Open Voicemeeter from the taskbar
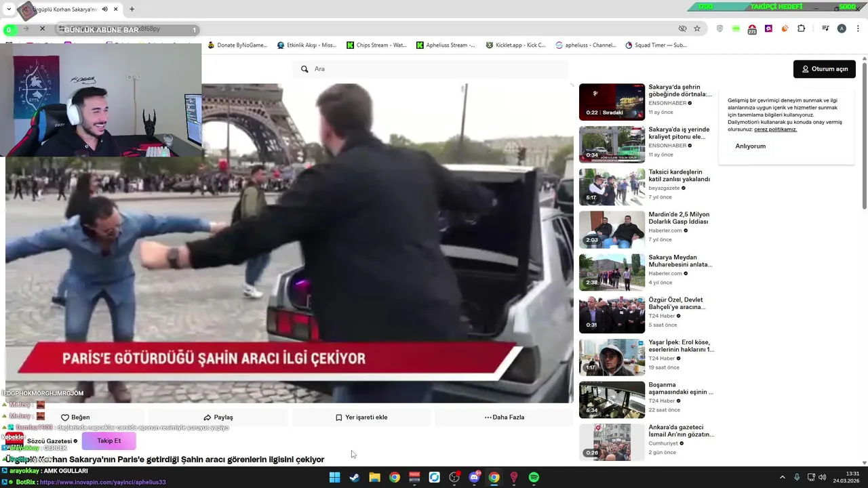The height and width of the screenshot is (488, 868). (414, 478)
